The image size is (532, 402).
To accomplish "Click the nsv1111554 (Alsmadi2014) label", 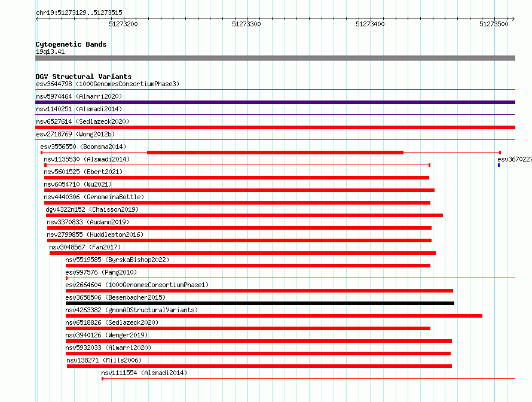I will 144,373.
